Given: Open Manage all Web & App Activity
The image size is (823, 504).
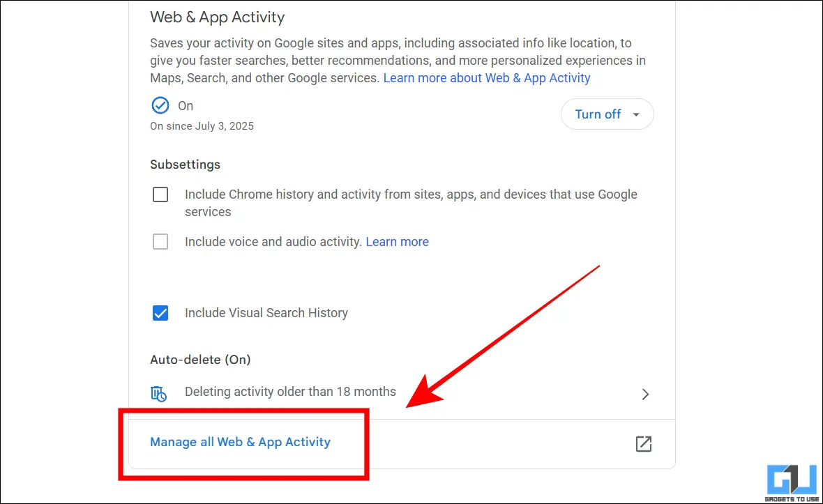Looking at the screenshot, I should (241, 442).
